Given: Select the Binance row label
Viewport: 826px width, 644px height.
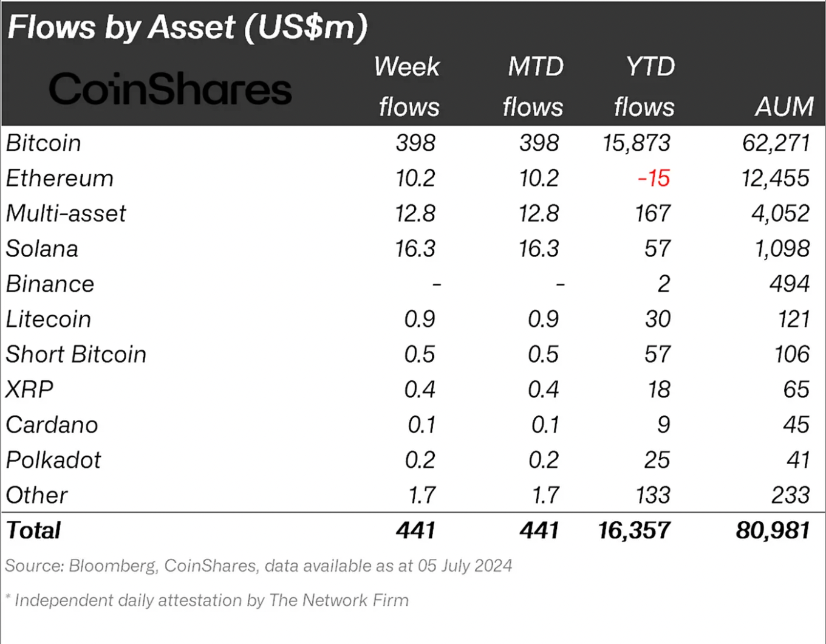Looking at the screenshot, I should [x=50, y=284].
